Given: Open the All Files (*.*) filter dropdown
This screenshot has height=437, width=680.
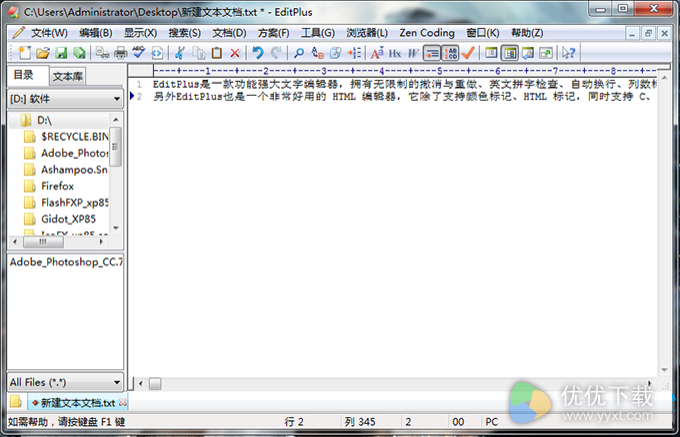Looking at the screenshot, I should coord(65,382).
